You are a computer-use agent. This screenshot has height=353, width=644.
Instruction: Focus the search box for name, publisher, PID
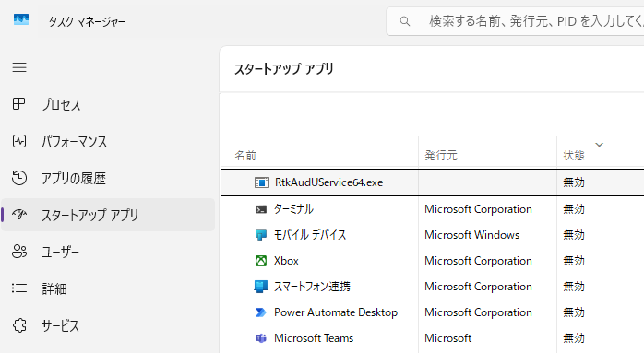515,21
